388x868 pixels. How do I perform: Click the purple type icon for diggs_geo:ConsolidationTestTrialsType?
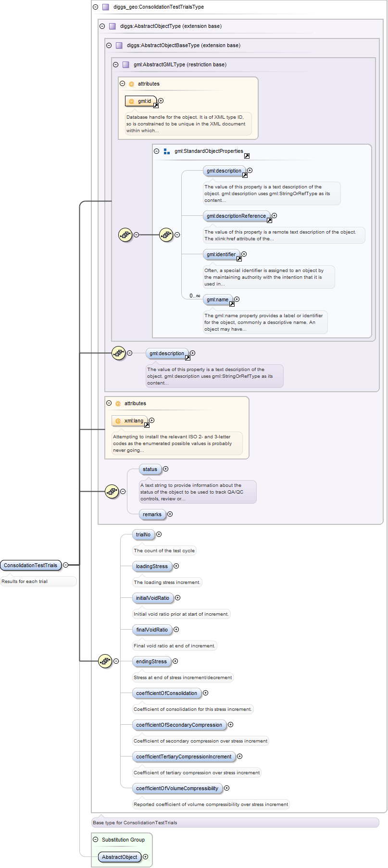pos(105,7)
